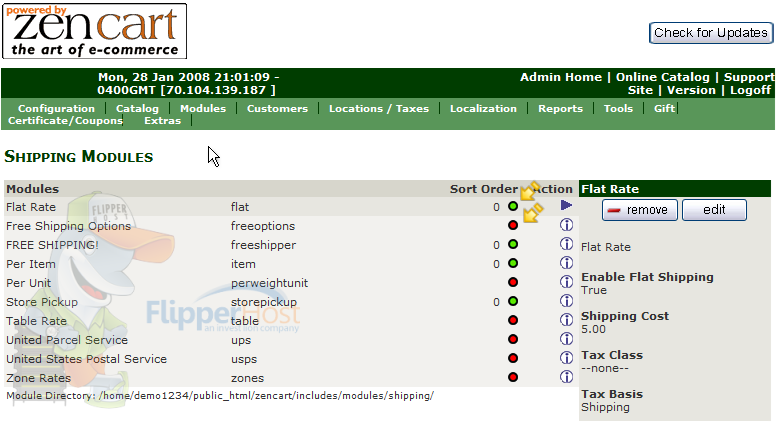Click the Modules column header
The height and width of the screenshot is (422, 776).
[x=33, y=189]
